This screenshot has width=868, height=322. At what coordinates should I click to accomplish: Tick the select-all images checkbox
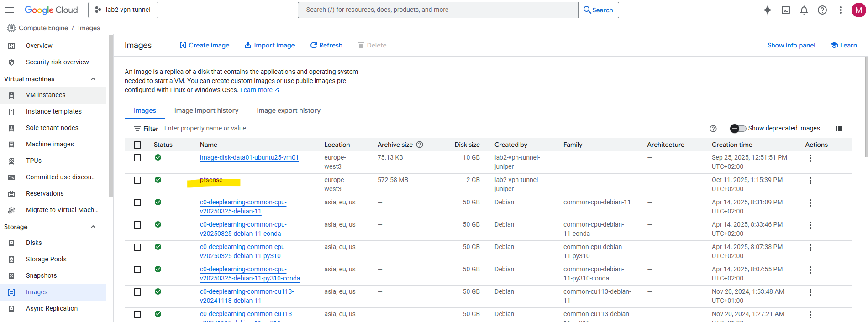137,145
